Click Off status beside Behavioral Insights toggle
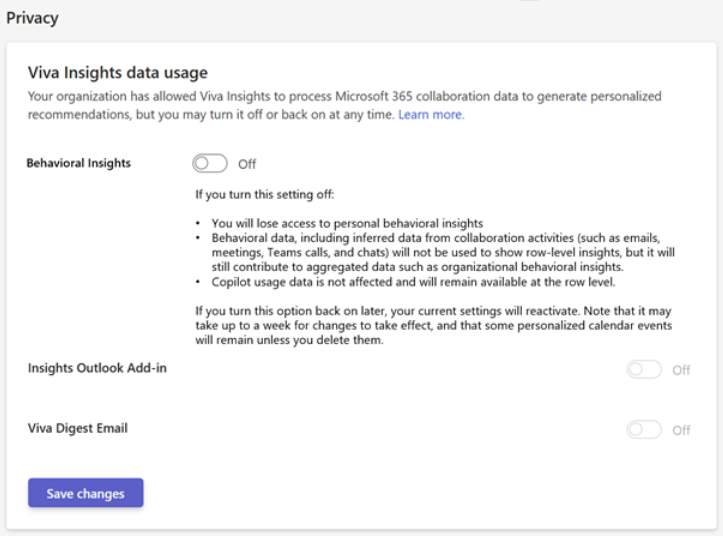 click(x=247, y=164)
